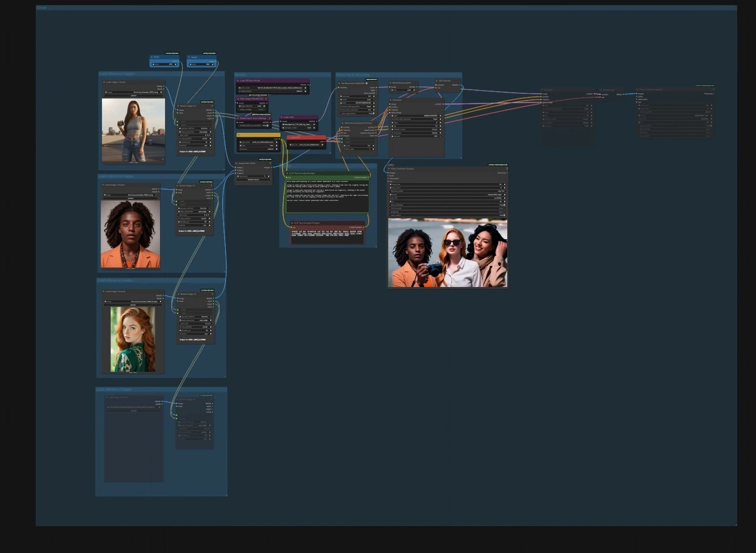756x553 pixels.
Task: Click upload button in Load Image 2 node
Action: [130, 198]
